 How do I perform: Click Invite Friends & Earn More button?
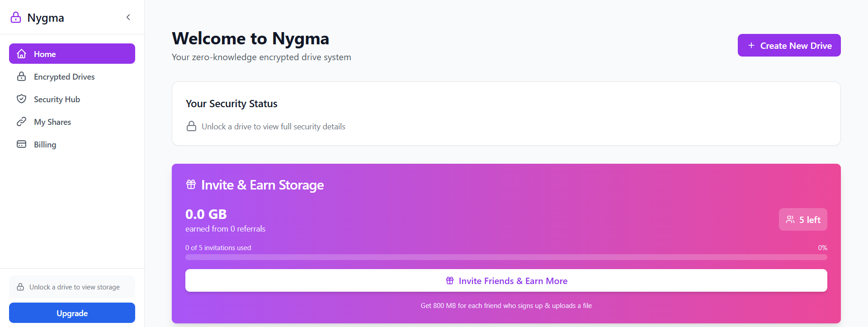(506, 281)
